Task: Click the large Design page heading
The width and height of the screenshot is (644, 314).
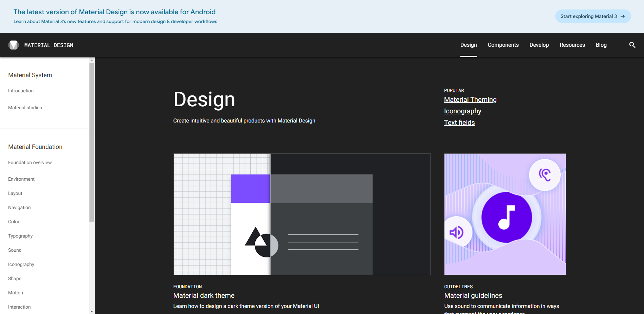Action: click(204, 99)
